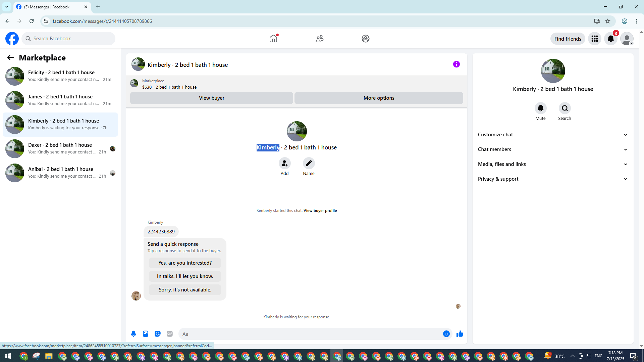The height and width of the screenshot is (362, 644).
Task: Open Felicity's 2 bed 1 bath conversation
Action: point(60,76)
